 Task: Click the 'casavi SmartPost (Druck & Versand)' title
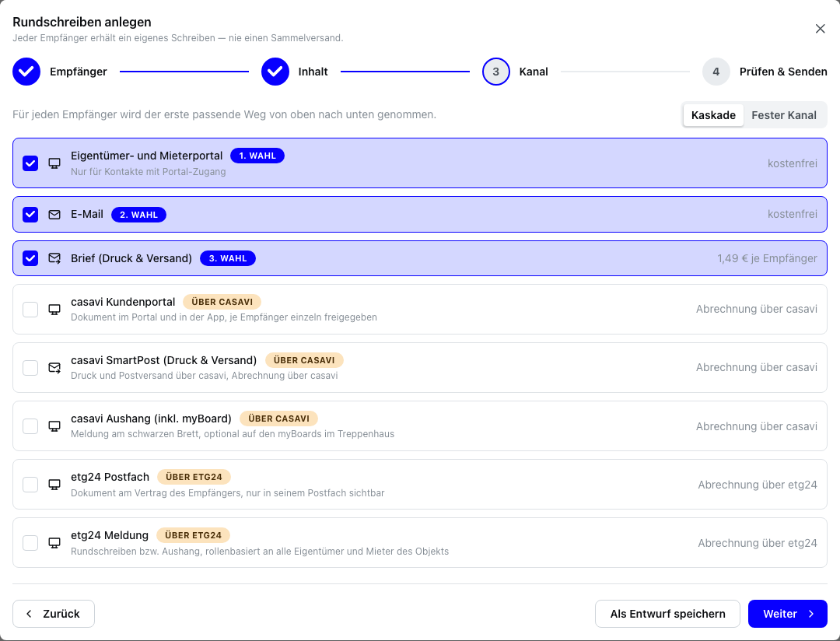(164, 360)
